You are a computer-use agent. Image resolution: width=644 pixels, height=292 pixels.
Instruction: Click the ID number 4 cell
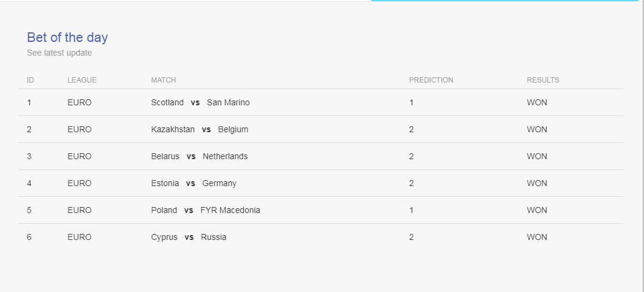pos(29,183)
